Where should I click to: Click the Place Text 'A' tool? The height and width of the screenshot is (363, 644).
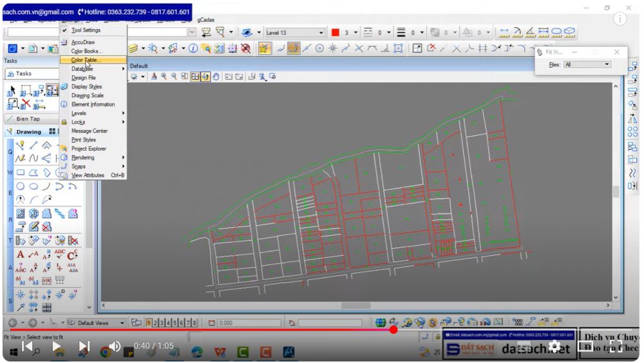coord(21,254)
